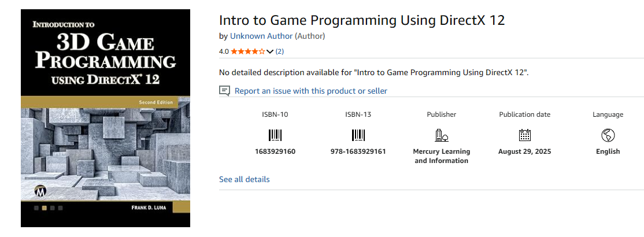Click the DirectX 12 book cover image
This screenshot has width=644, height=237.
pos(106,118)
